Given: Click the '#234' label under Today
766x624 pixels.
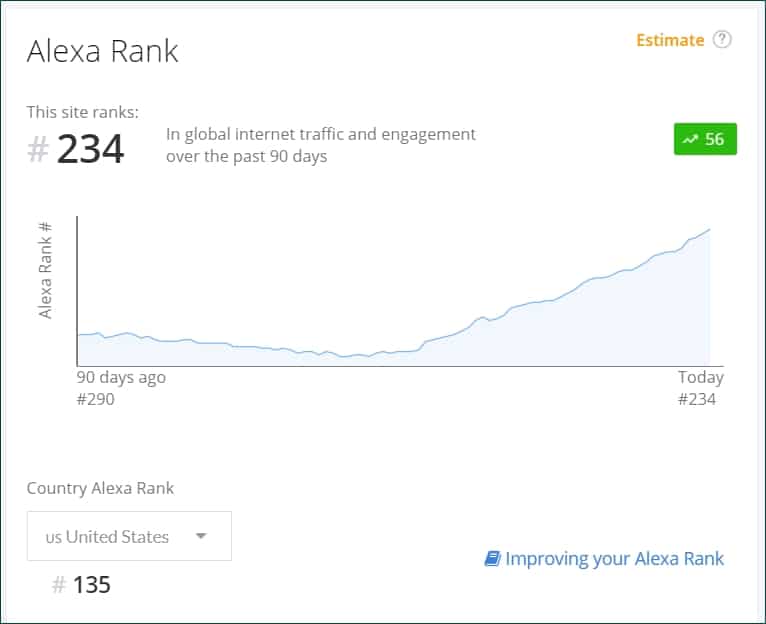Looking at the screenshot, I should pyautogui.click(x=697, y=399).
